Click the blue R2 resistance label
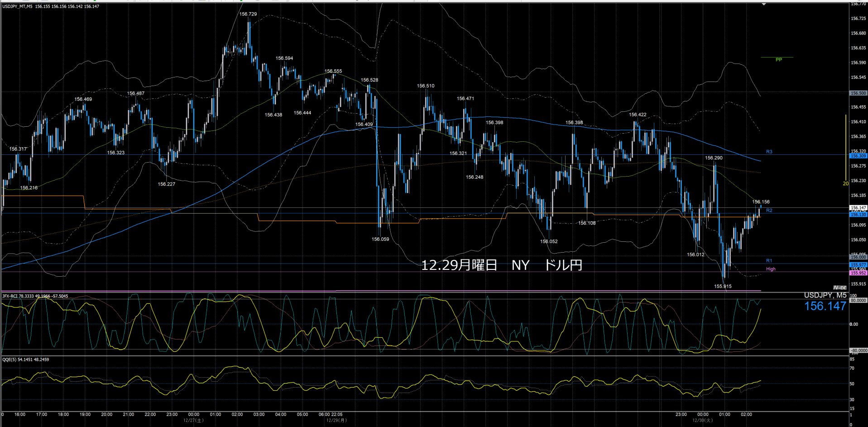The height and width of the screenshot is (427, 868). click(x=769, y=211)
